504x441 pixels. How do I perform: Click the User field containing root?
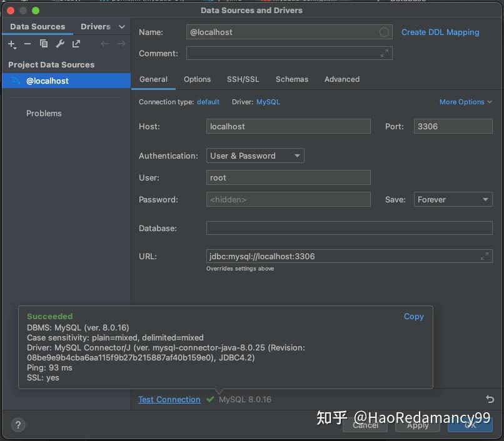click(288, 177)
